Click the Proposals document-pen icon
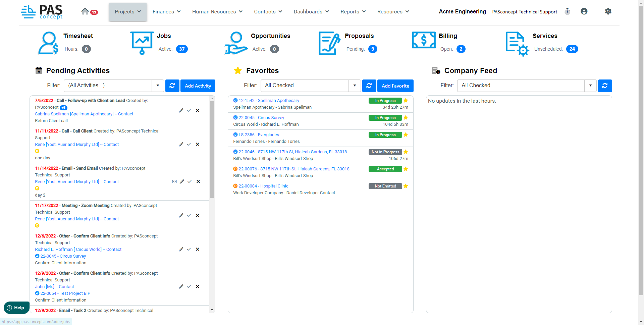644x325 pixels. tap(329, 43)
